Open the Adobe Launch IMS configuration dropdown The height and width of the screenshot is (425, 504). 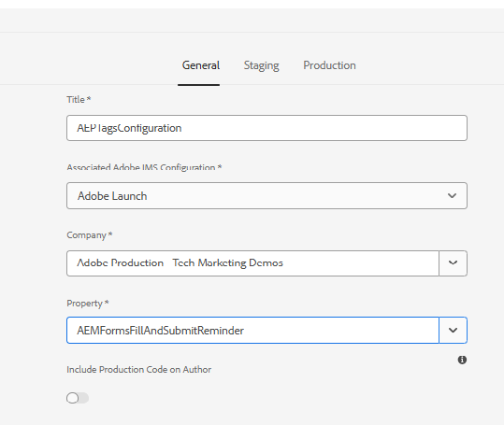pos(266,196)
